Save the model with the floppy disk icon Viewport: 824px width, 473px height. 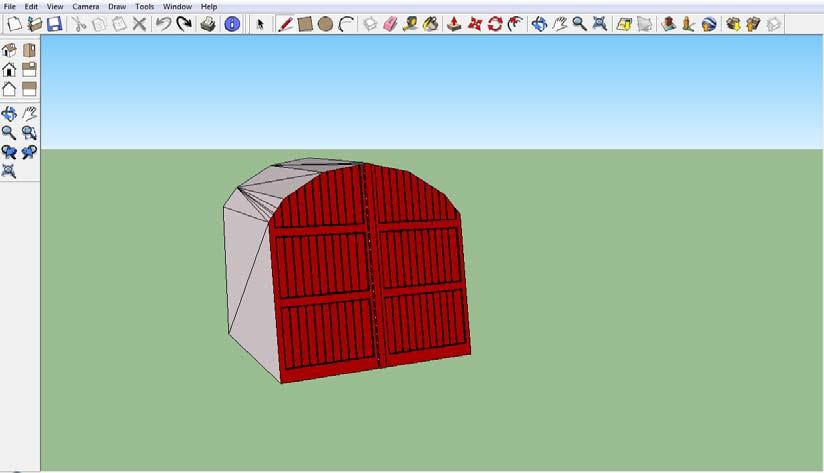tap(55, 24)
